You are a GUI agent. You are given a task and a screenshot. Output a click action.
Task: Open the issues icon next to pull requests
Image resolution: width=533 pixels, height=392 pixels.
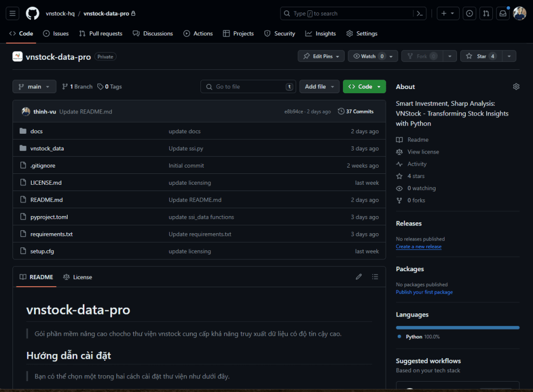469,13
